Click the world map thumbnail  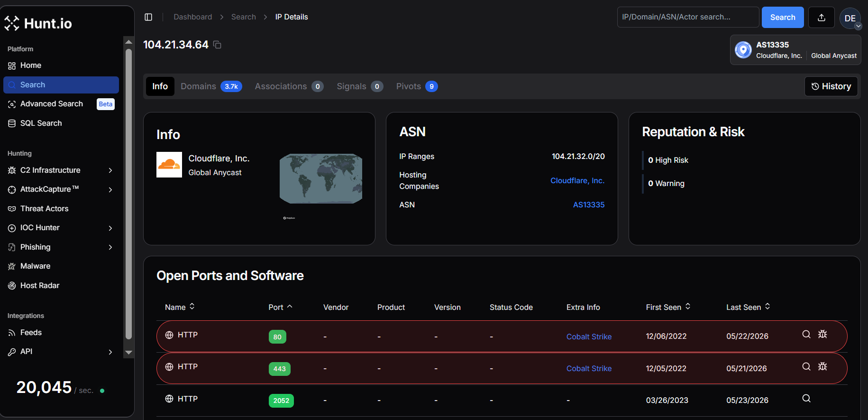321,178
